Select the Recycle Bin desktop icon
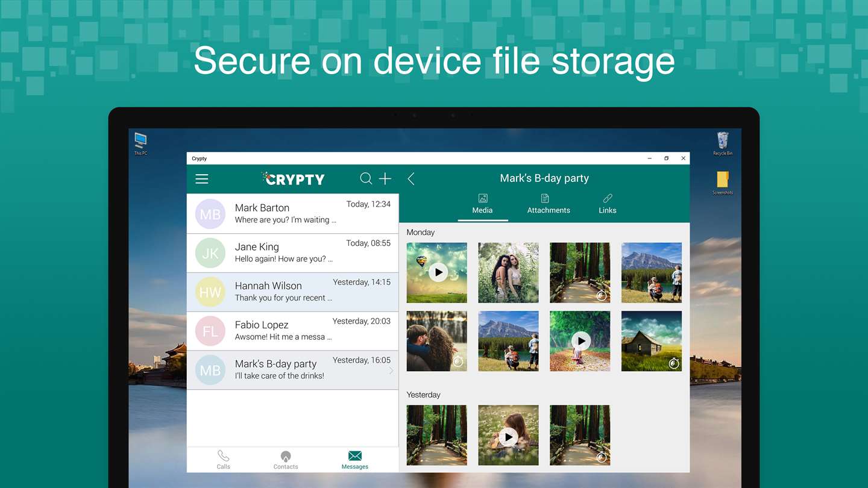Screen dimensions: 868x488 (x=723, y=144)
